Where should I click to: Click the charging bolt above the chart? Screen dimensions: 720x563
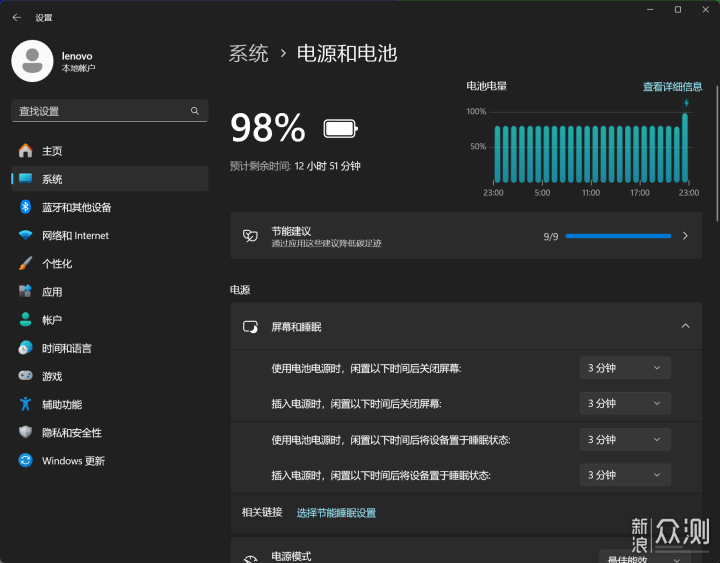point(686,103)
